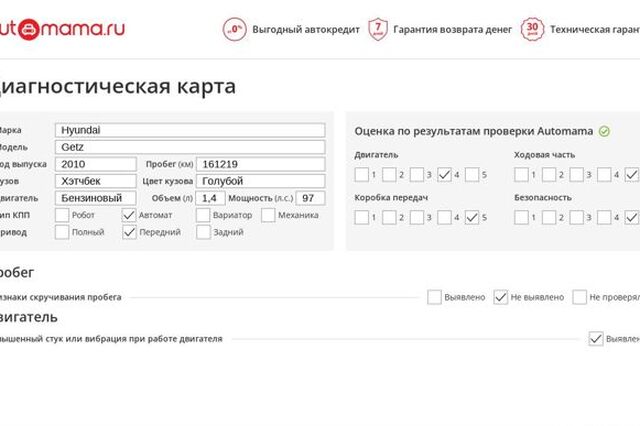
Task: Select rating 4 for Коробка передач
Action: (x=444, y=217)
